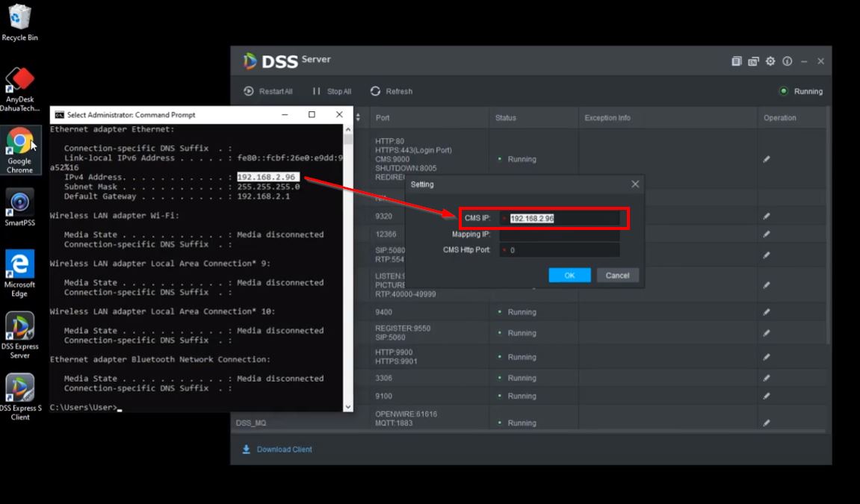Click the Port column header
The width and height of the screenshot is (860, 504).
[x=383, y=118]
